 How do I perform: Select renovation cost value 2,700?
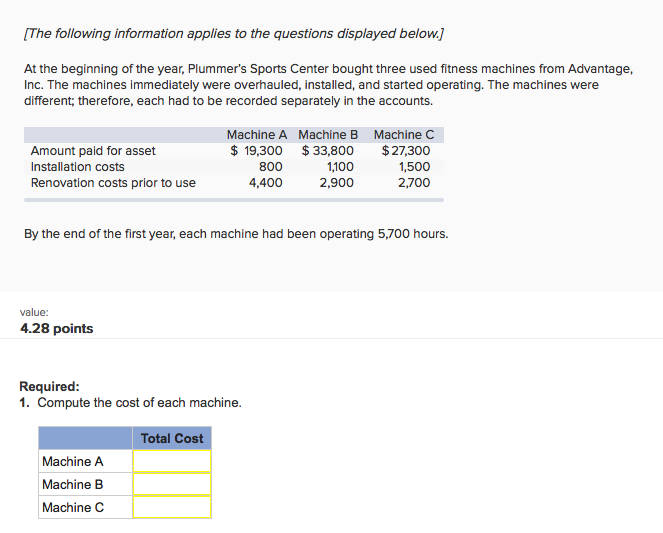[x=414, y=183]
